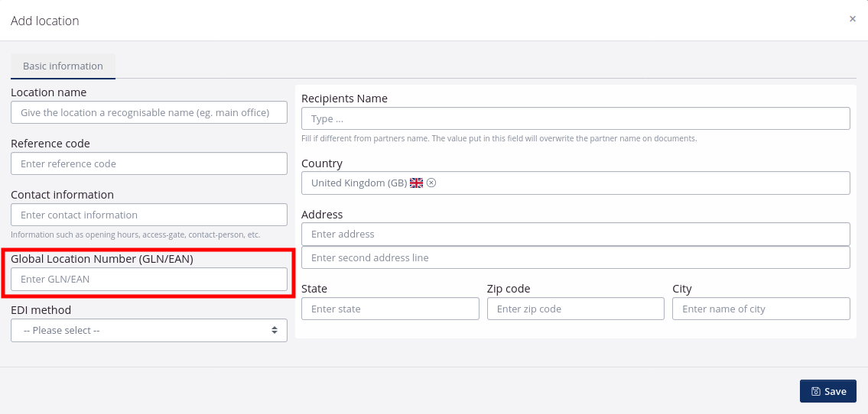This screenshot has height=414, width=868.
Task: Click into the Reference code input
Action: (149, 164)
